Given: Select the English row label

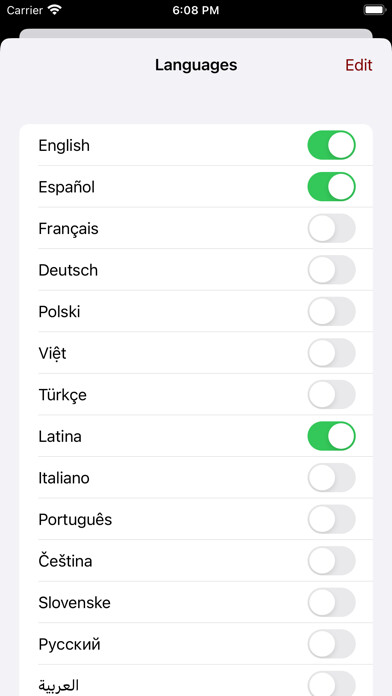Looking at the screenshot, I should pyautogui.click(x=64, y=146).
